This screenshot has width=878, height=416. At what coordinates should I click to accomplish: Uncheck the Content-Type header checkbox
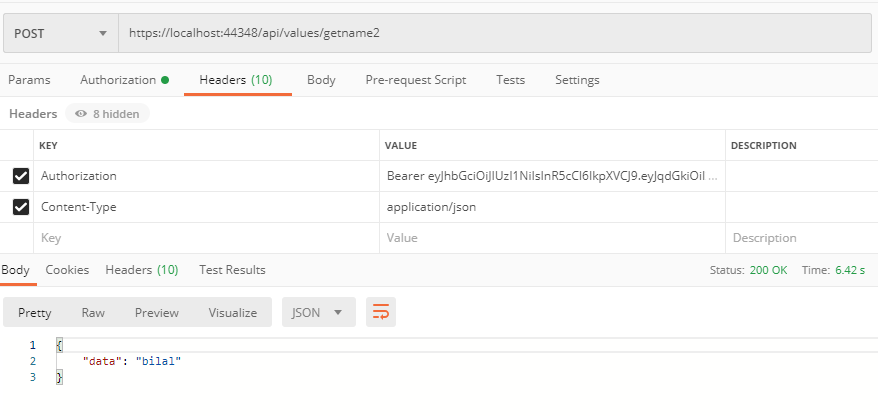(20, 207)
